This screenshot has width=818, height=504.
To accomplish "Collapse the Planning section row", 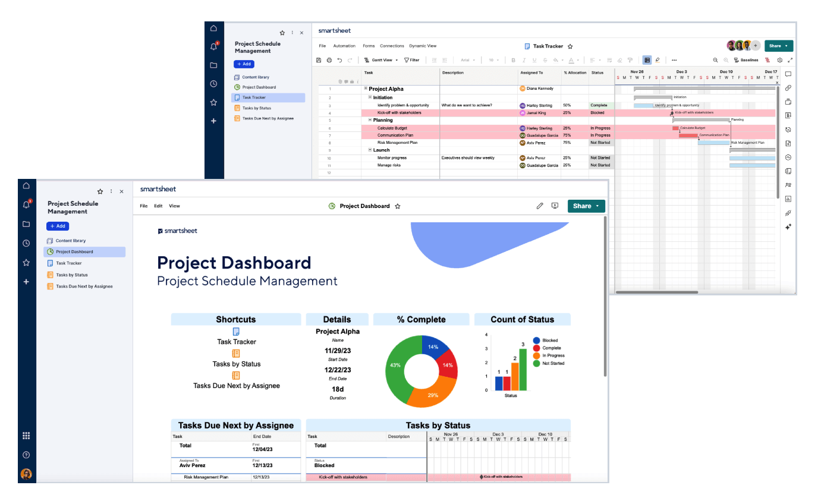I will (x=370, y=120).
